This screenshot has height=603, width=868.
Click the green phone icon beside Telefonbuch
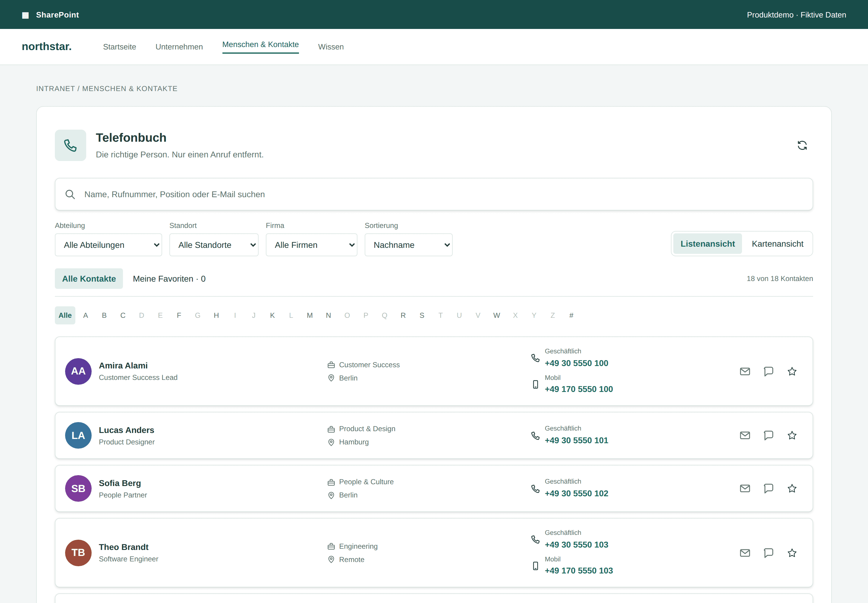(70, 145)
